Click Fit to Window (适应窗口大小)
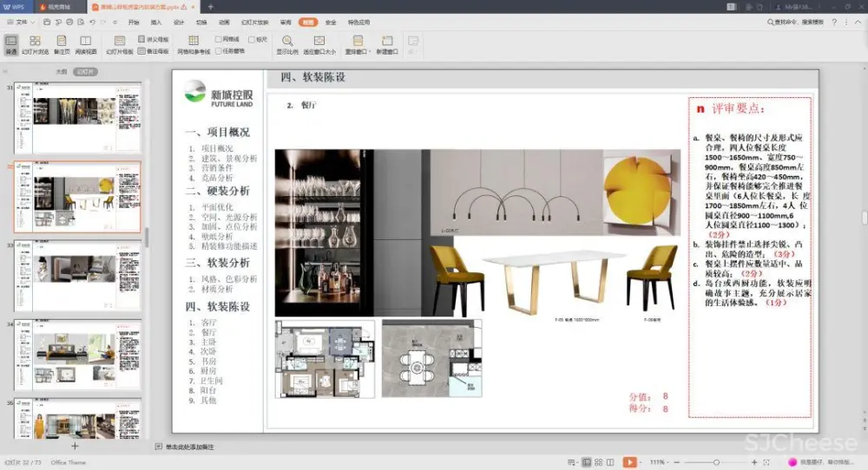This screenshot has width=868, height=470. pyautogui.click(x=319, y=44)
